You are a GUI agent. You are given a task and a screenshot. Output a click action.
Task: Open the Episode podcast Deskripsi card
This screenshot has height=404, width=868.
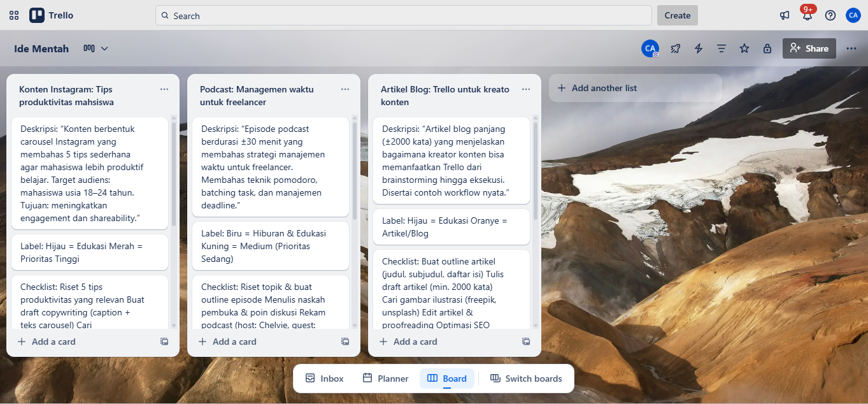pyautogui.click(x=271, y=167)
